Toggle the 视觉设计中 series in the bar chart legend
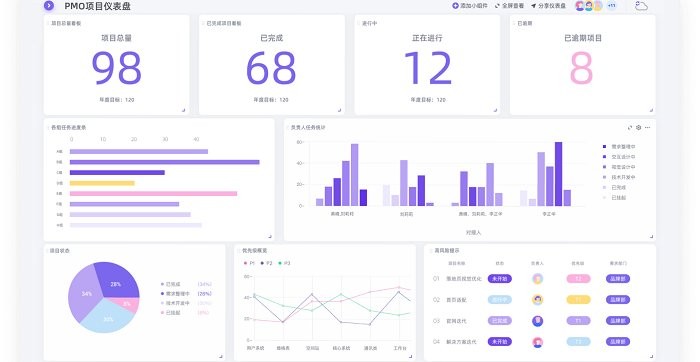Screen dimensions: 700x362 619,167
